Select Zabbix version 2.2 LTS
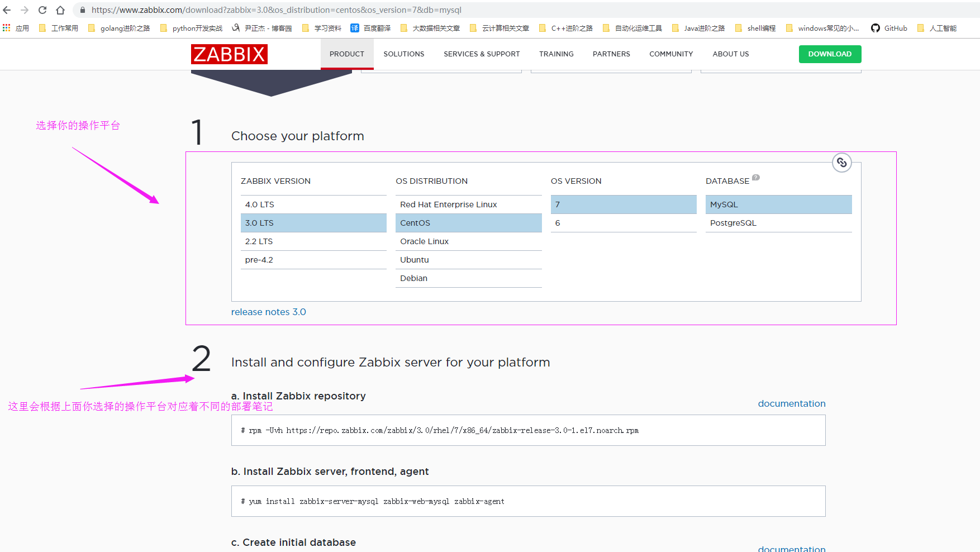Image resolution: width=980 pixels, height=552 pixels. click(313, 241)
